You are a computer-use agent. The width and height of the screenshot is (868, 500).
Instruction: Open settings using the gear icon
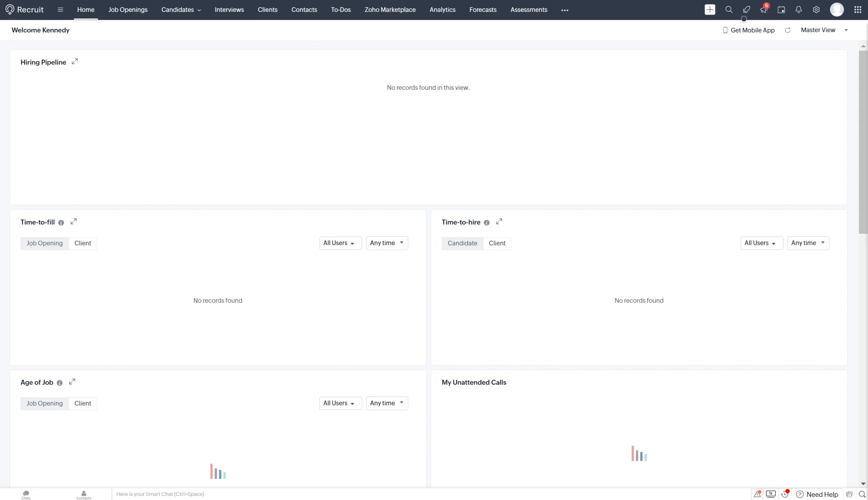click(816, 9)
